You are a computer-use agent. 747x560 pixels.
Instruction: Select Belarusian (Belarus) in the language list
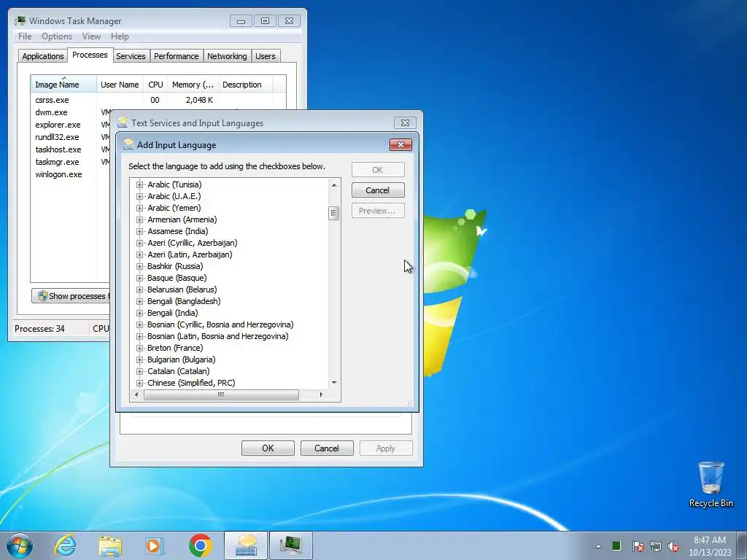coord(182,289)
